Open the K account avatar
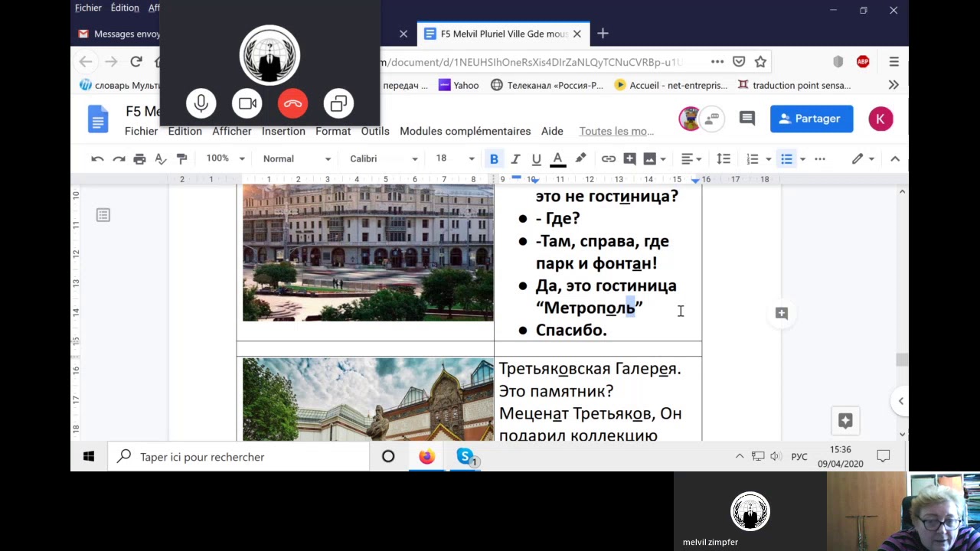 [880, 119]
